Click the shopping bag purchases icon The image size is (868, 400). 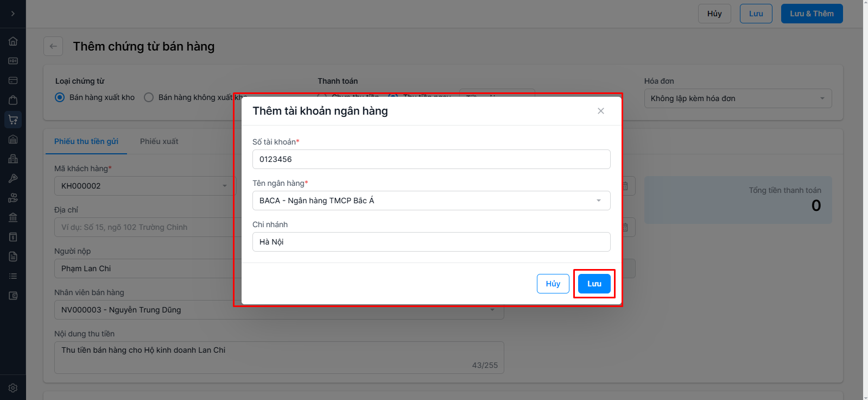[x=13, y=100]
